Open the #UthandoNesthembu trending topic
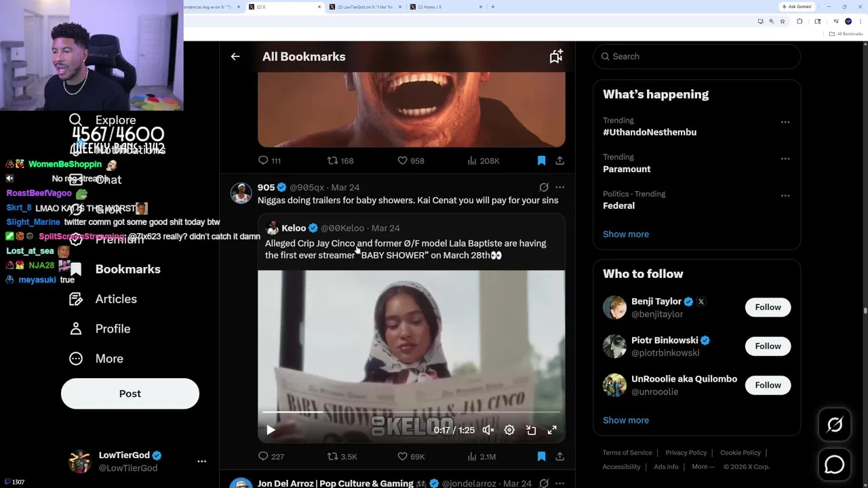 [650, 132]
